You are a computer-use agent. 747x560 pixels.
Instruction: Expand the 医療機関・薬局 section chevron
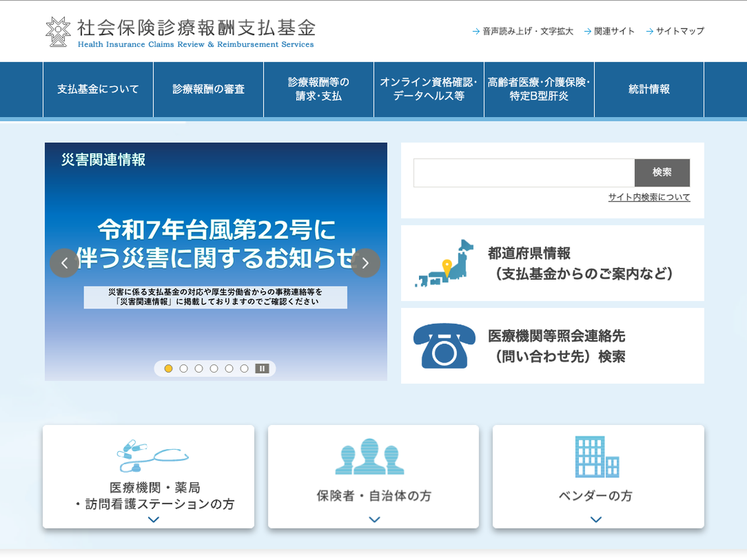pos(154,520)
